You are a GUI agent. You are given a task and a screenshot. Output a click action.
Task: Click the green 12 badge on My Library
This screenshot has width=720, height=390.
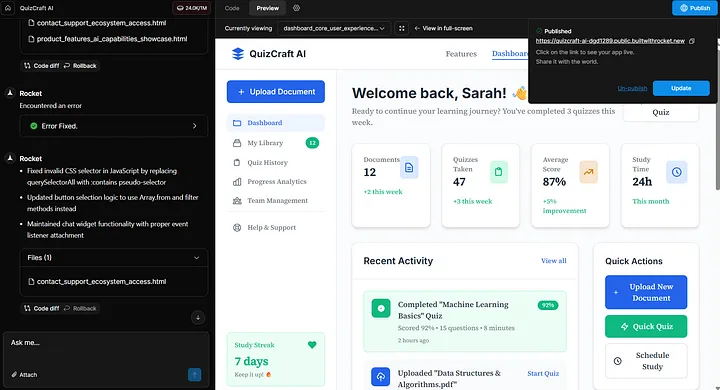coord(312,143)
